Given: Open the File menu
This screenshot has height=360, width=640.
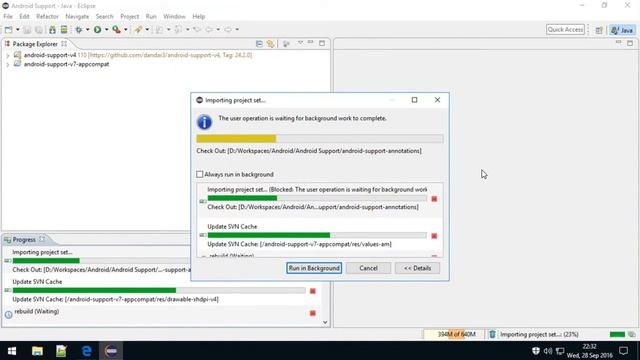Looking at the screenshot, I should (x=8, y=16).
